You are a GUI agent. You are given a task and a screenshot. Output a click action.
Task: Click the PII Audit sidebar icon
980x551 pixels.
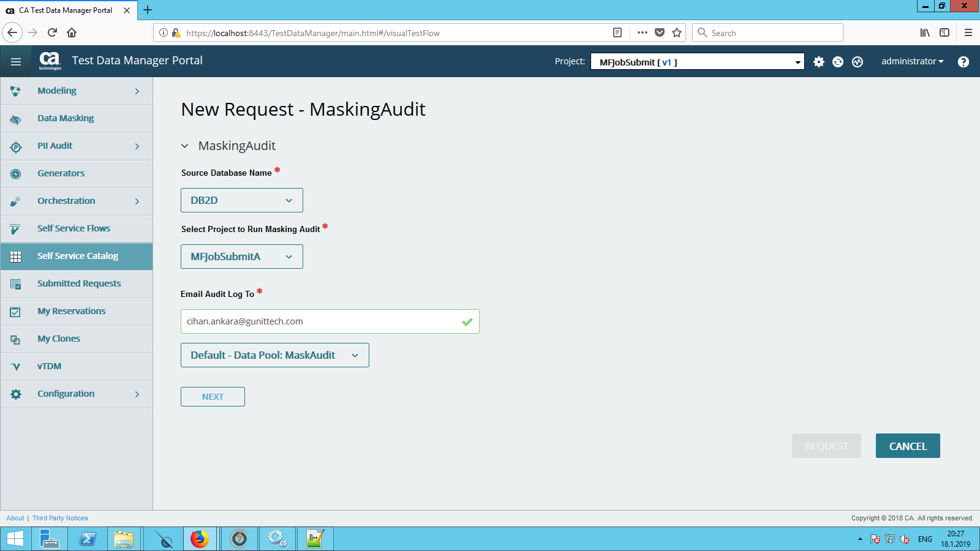[x=16, y=146]
